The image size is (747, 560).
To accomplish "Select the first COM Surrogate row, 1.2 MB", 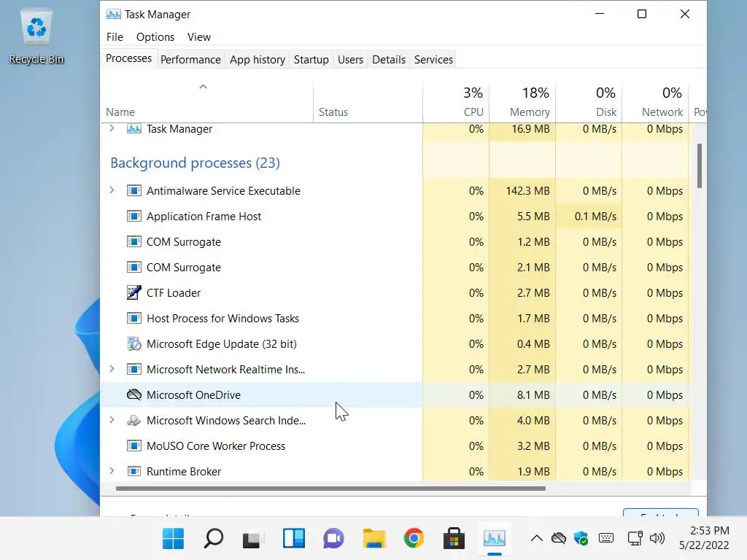I will coord(395,242).
